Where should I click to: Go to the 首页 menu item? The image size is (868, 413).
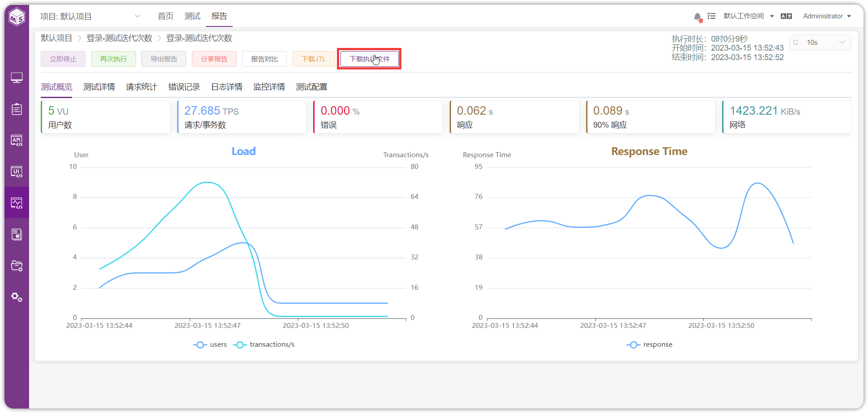(x=166, y=16)
